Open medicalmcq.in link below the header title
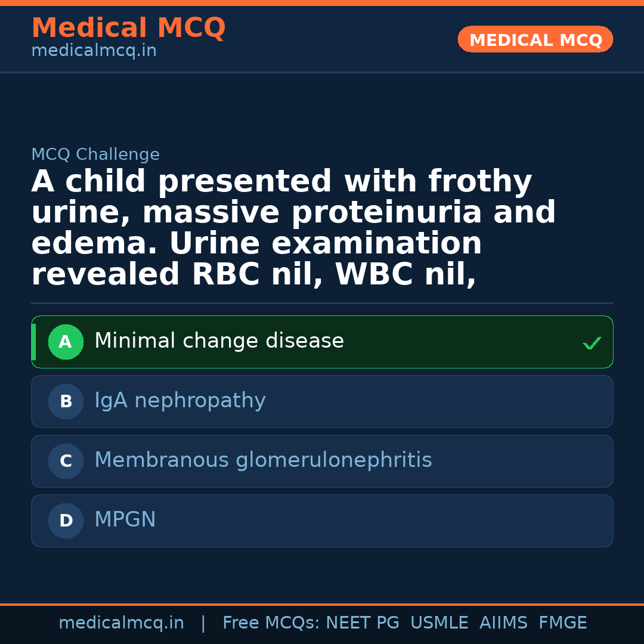Viewport: 644px width, 644px height. 94,51
